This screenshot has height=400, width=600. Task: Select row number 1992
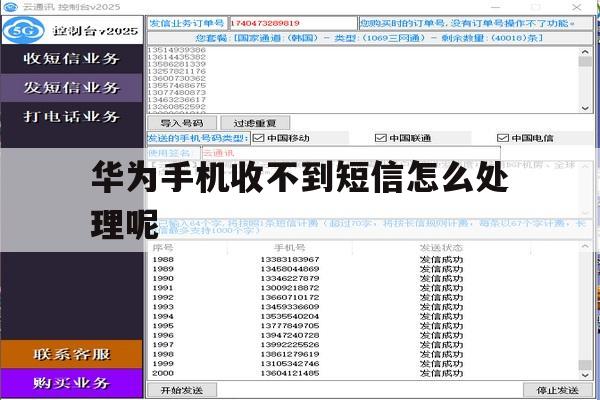pos(163,297)
